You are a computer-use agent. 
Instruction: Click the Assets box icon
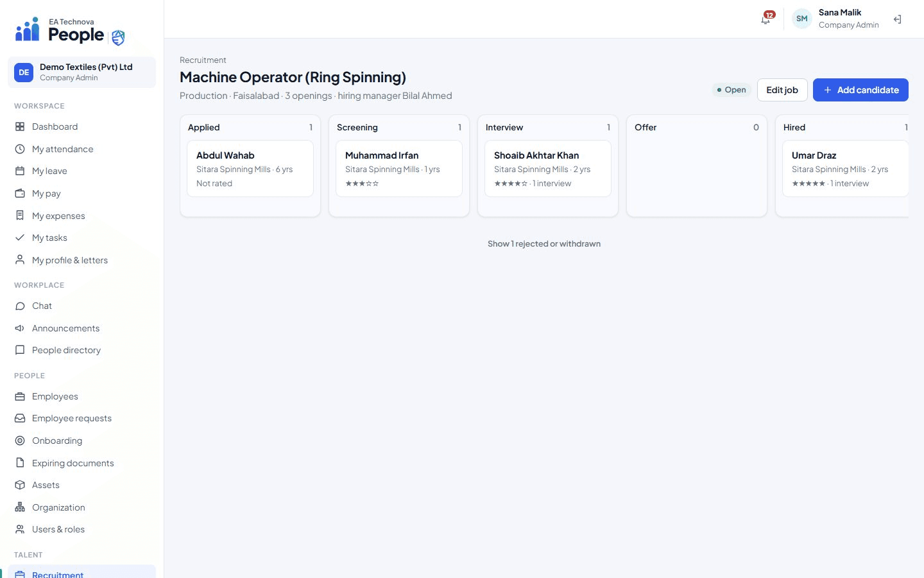20,485
